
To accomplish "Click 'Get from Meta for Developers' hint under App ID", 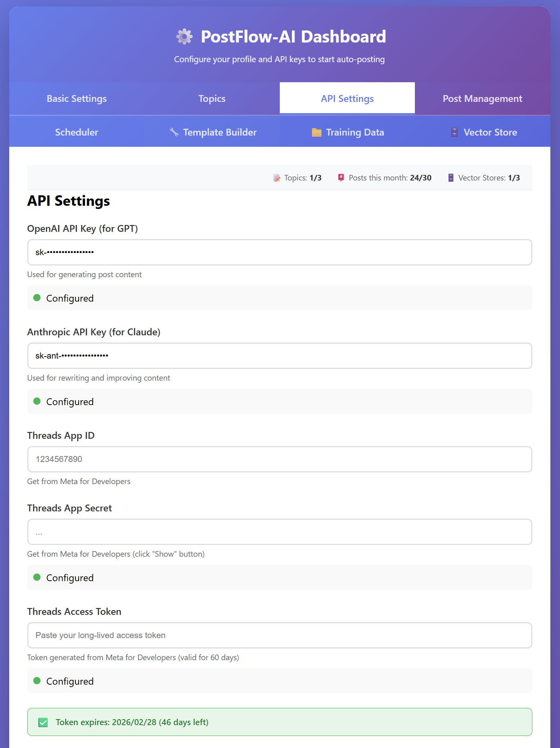I will [79, 481].
